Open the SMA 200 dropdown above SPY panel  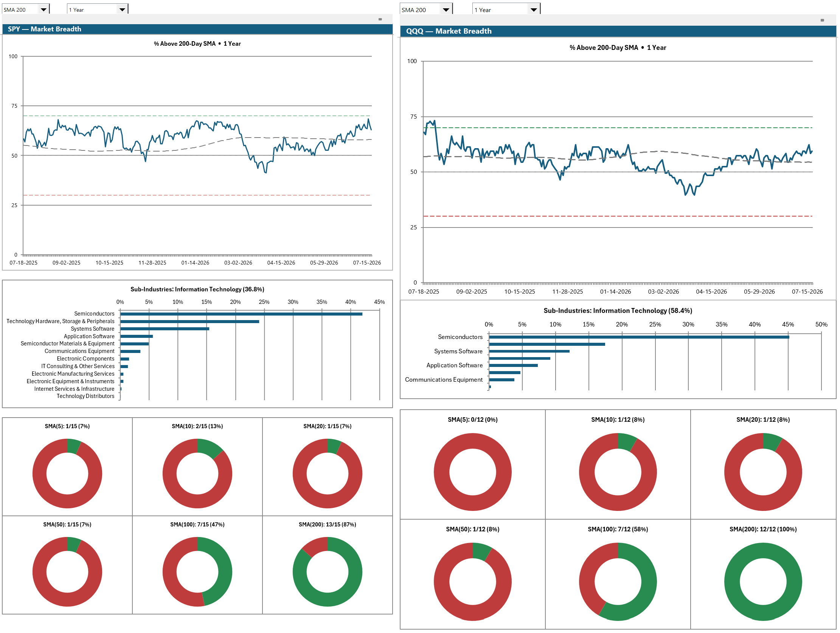click(x=26, y=9)
